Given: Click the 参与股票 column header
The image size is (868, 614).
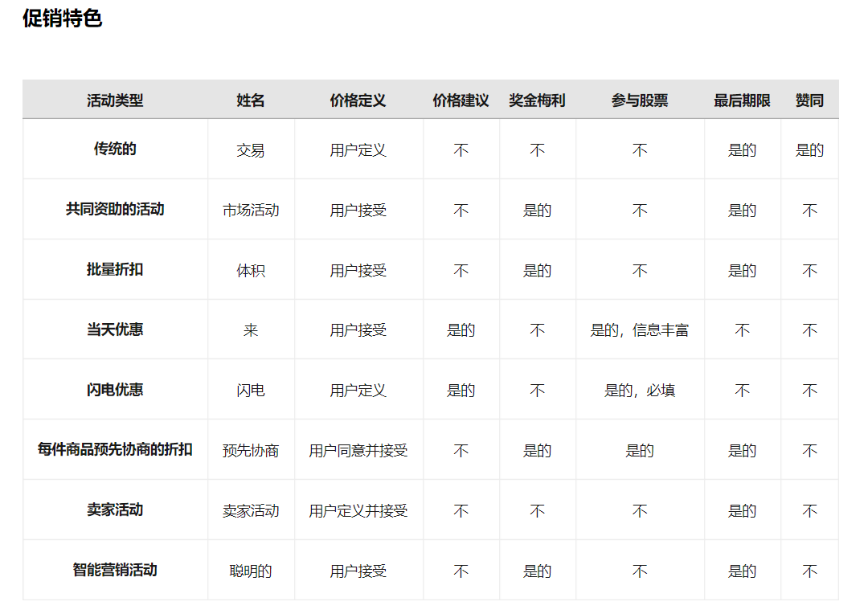Looking at the screenshot, I should pyautogui.click(x=639, y=100).
